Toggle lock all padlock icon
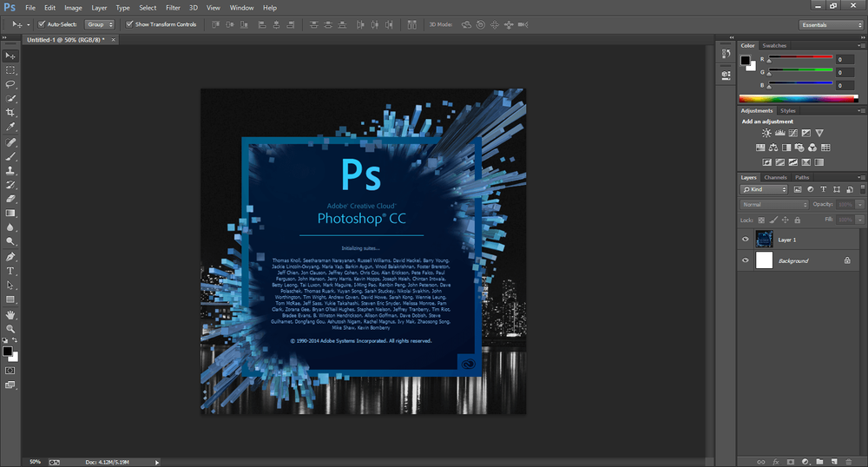The height and width of the screenshot is (467, 868). point(797,220)
